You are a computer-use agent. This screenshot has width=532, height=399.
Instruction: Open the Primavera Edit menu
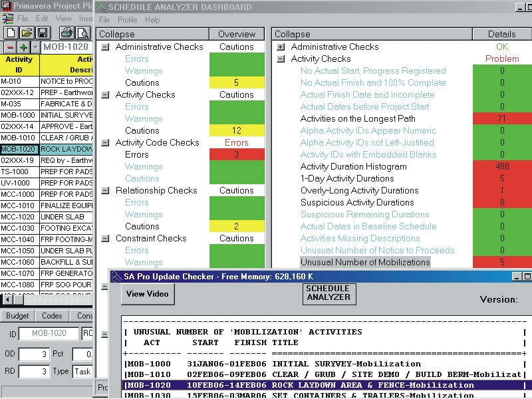42,19
